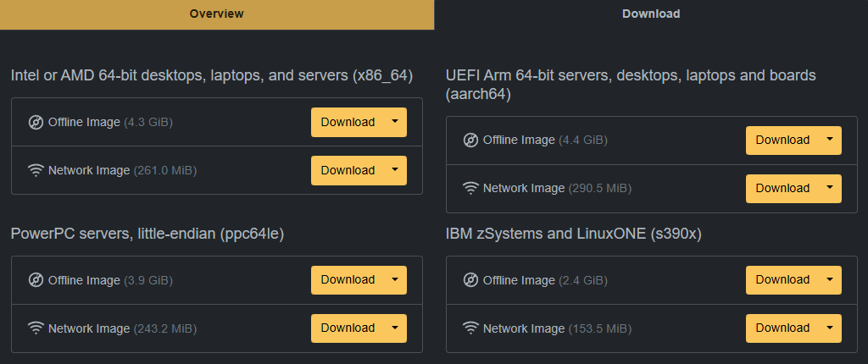
Task: Click the wifi icon beside s390x Network Image
Action: point(470,328)
